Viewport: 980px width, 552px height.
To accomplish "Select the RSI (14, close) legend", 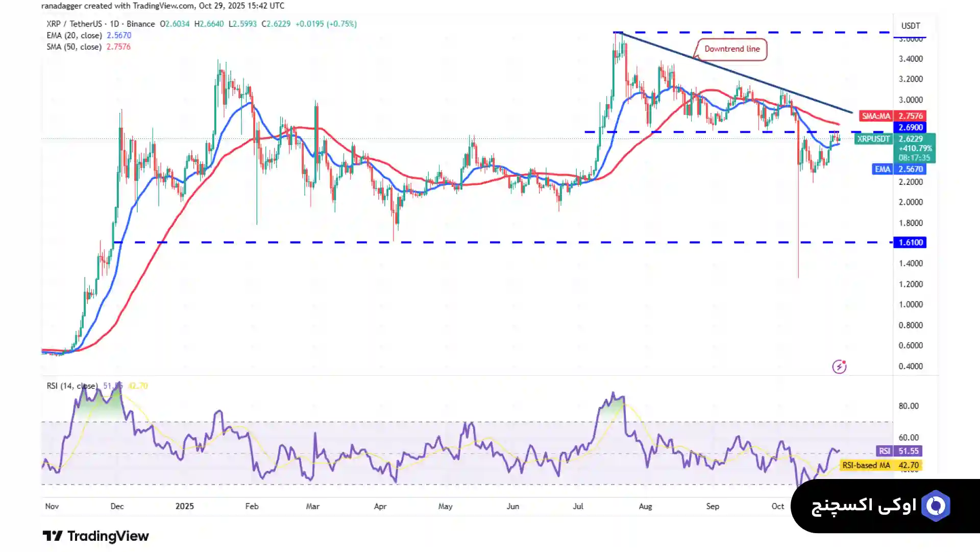I will click(71, 386).
